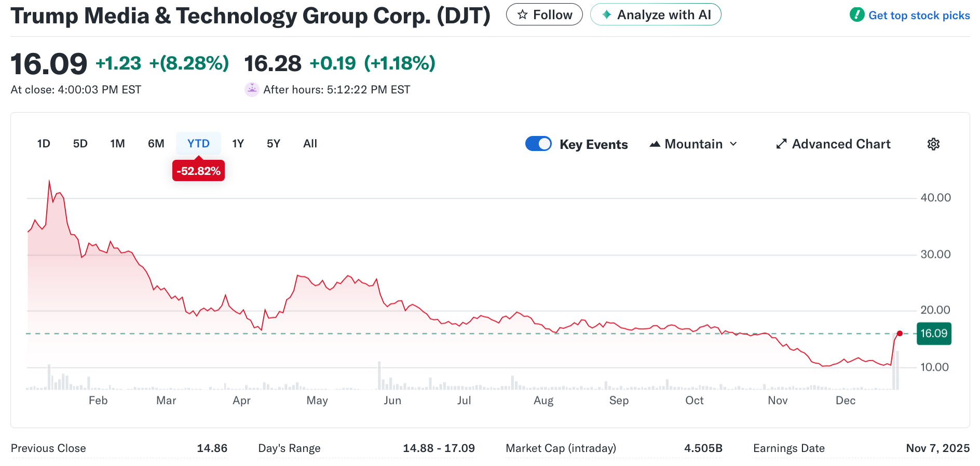Switch to the 6M range tab
The image size is (980, 466).
coord(156,144)
